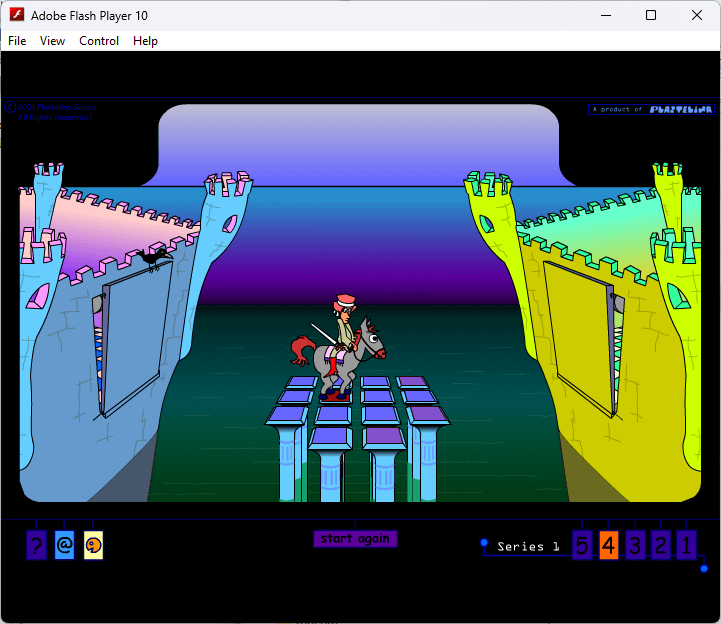Click the third-row leftmost tile on its pillar
The height and width of the screenshot is (624, 721).
[x=287, y=415]
